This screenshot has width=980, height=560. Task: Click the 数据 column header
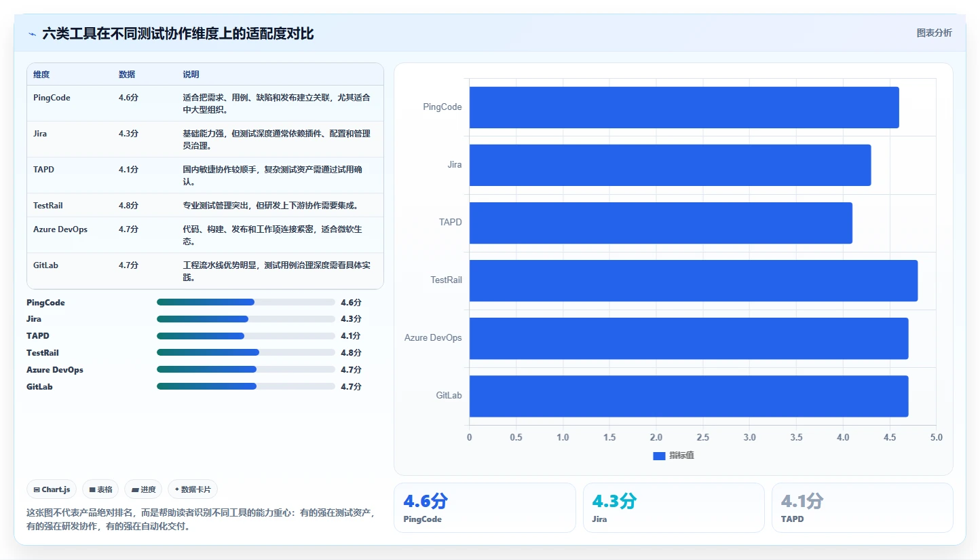[127, 75]
